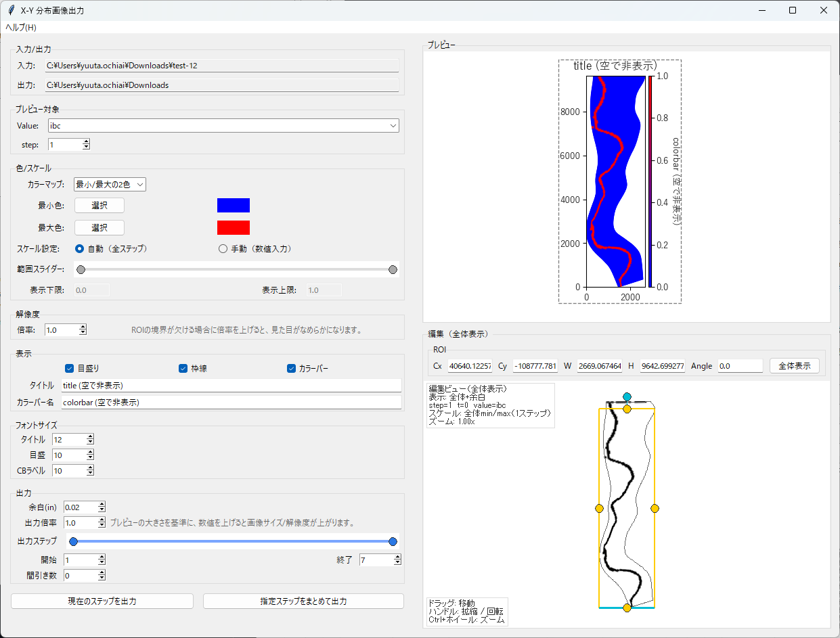
Task: Open the ヘルプ(H) menu
Action: [21, 28]
